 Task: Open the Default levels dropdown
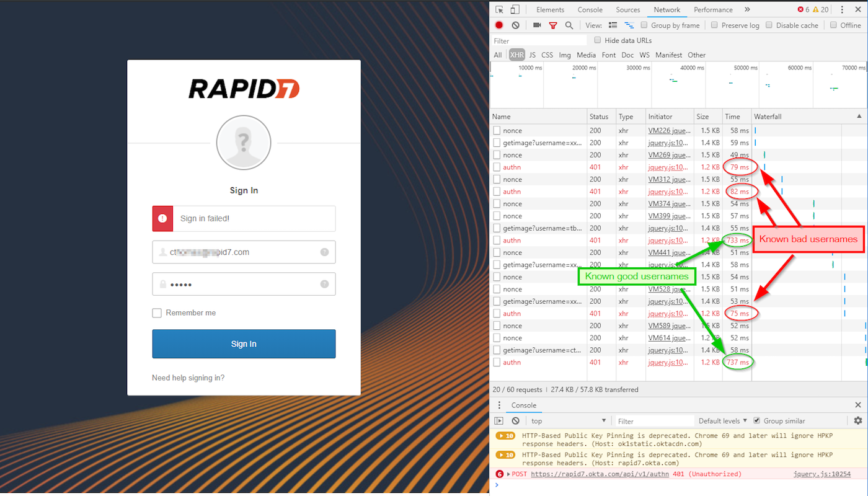pyautogui.click(x=723, y=421)
